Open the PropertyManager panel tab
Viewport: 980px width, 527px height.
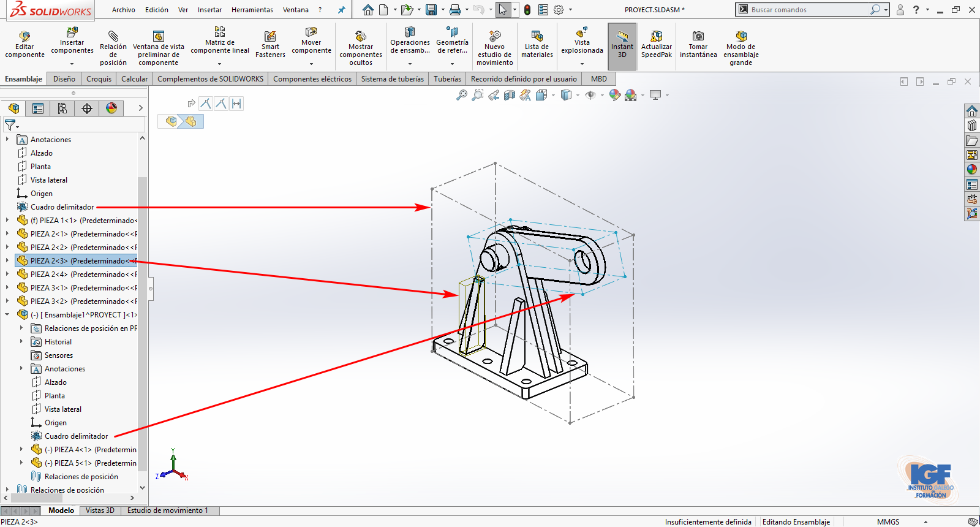click(38, 108)
